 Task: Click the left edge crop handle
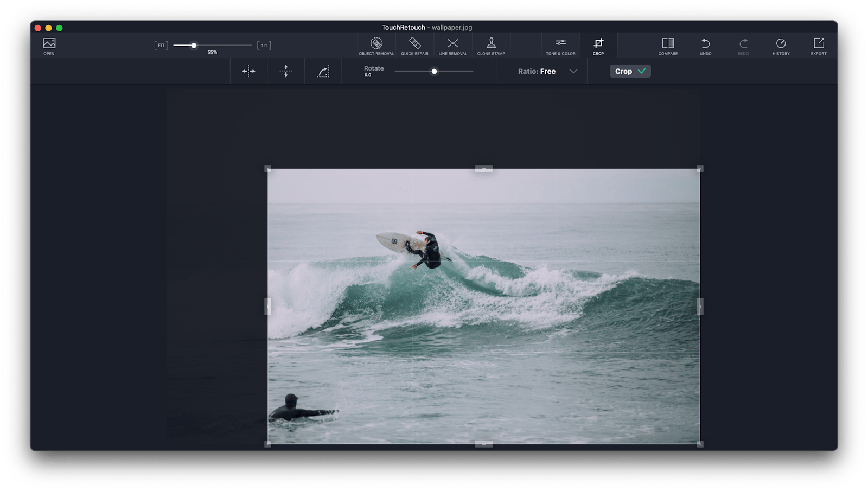point(267,307)
